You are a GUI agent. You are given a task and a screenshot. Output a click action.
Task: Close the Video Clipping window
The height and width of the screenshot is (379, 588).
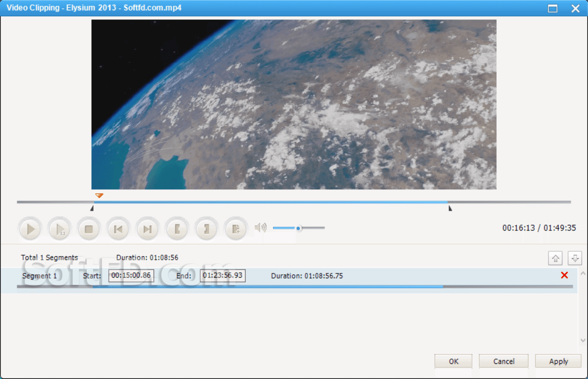tap(575, 8)
